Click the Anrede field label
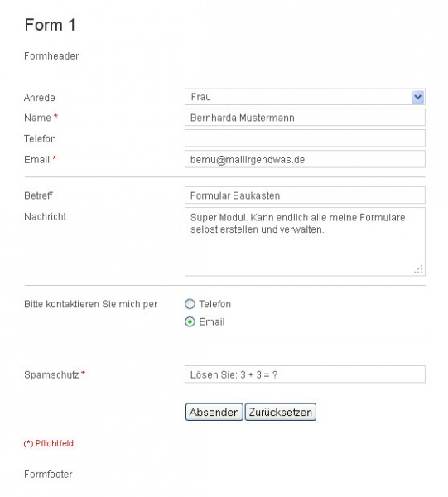This screenshot has width=448, height=497. pyautogui.click(x=40, y=98)
